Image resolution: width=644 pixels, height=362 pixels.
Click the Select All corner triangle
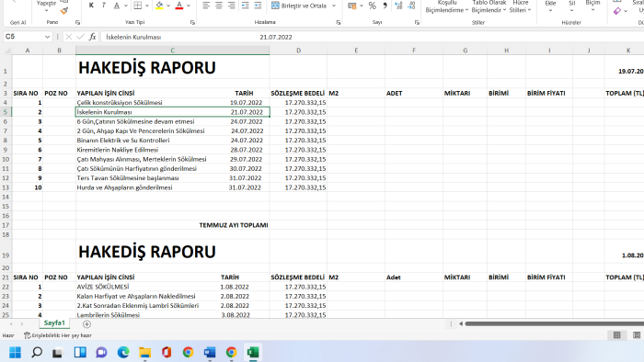point(7,51)
